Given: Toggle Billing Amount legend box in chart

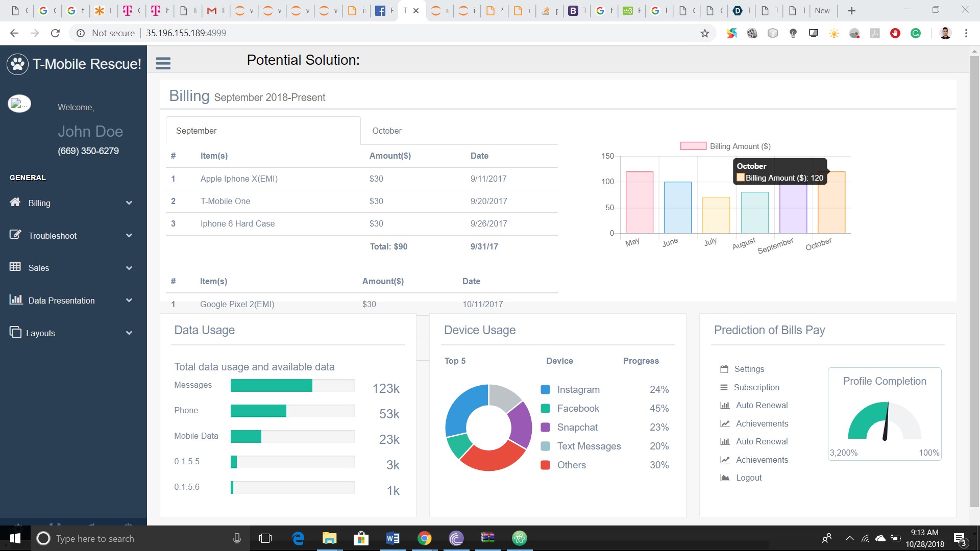Looking at the screenshot, I should 693,146.
